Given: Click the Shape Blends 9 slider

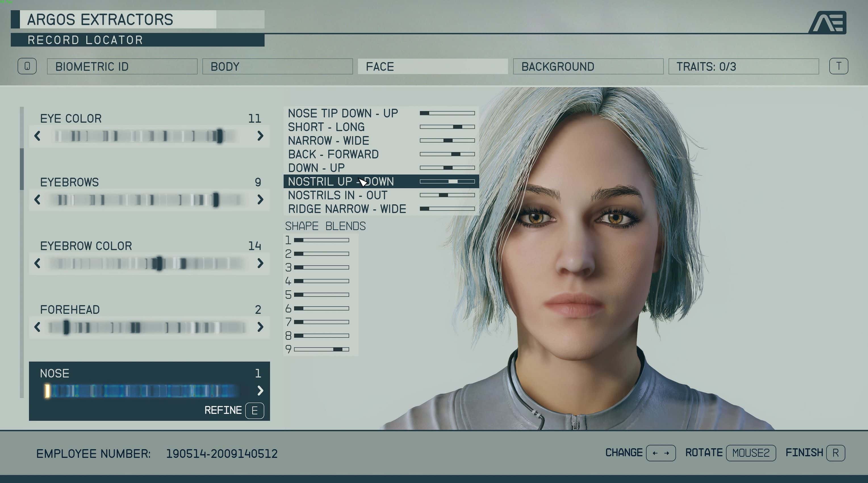Looking at the screenshot, I should [x=321, y=350].
